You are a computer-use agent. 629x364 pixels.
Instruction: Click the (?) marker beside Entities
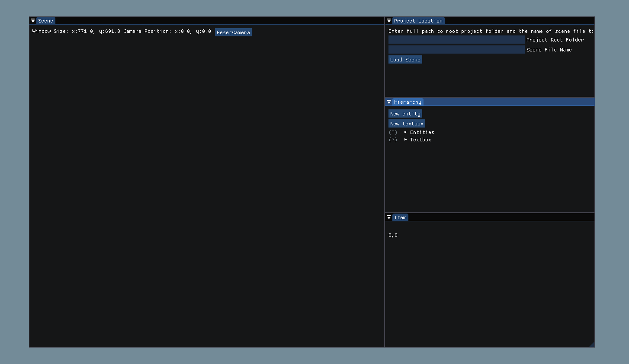click(393, 132)
